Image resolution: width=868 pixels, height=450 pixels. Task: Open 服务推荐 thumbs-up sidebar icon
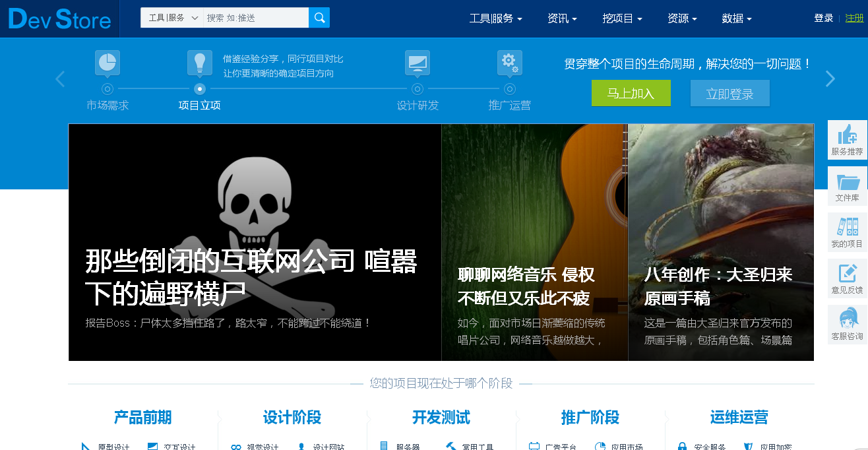[x=848, y=140]
